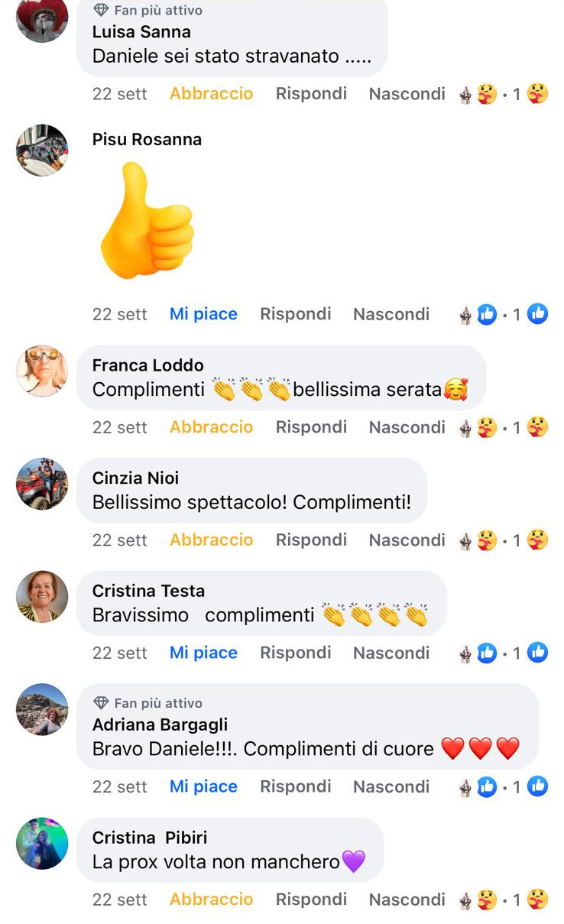564x924 pixels.
Task: Open Cinzia Nioi's avatar photo
Action: tap(42, 484)
